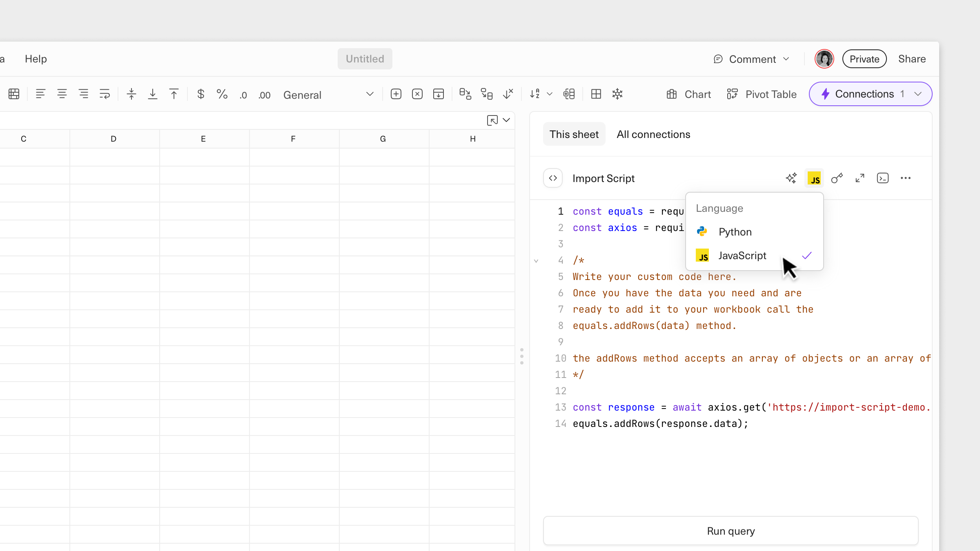The image size is (980, 551).
Task: Expand the script editor to fullscreen
Action: click(860, 178)
